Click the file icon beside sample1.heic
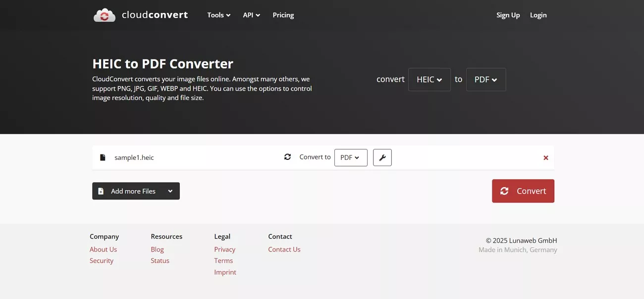644x299 pixels. tap(103, 157)
